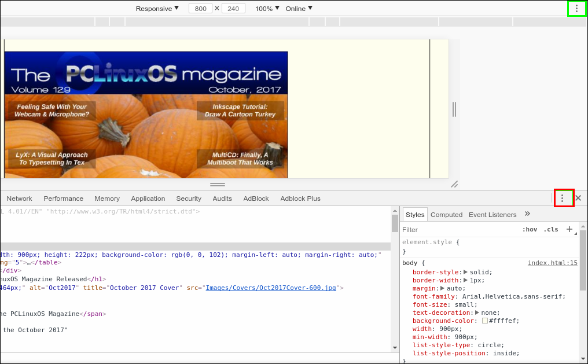Screen dimensions: 588x364
Task: Select the DOCTYPE line in Elements
Action: point(100,211)
